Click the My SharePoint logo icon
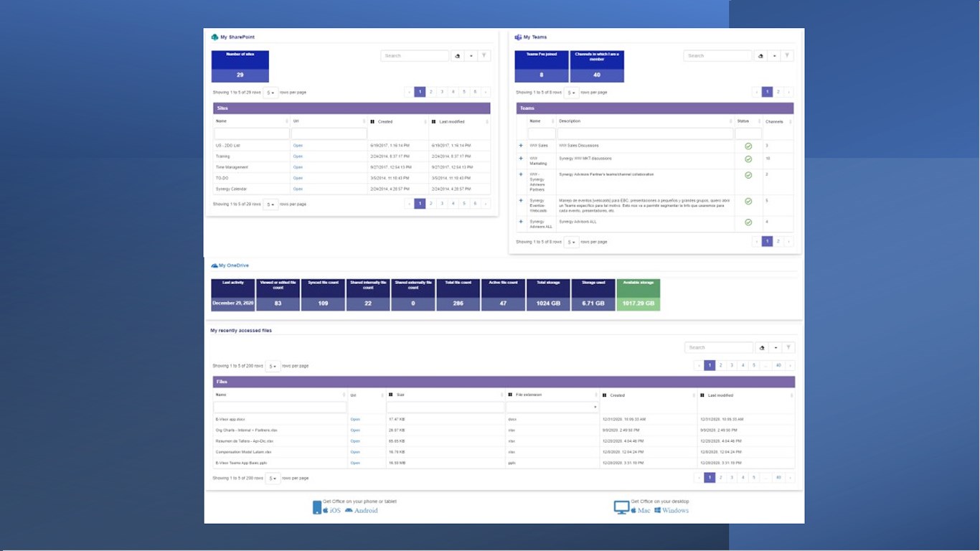 [x=215, y=37]
